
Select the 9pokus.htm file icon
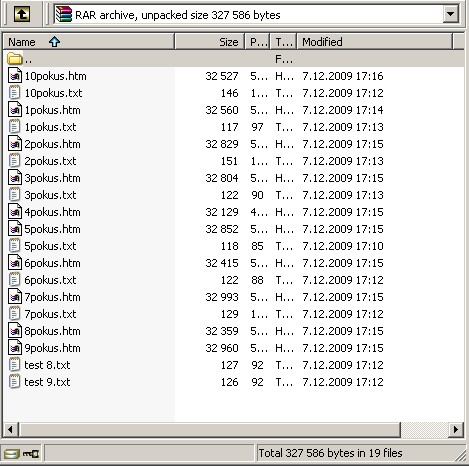click(15, 348)
